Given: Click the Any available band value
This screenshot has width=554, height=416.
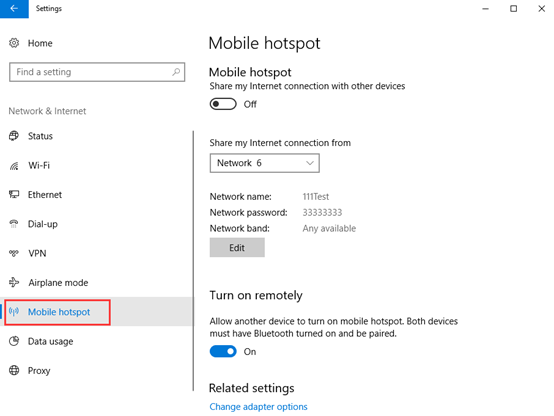Looking at the screenshot, I should tap(329, 229).
